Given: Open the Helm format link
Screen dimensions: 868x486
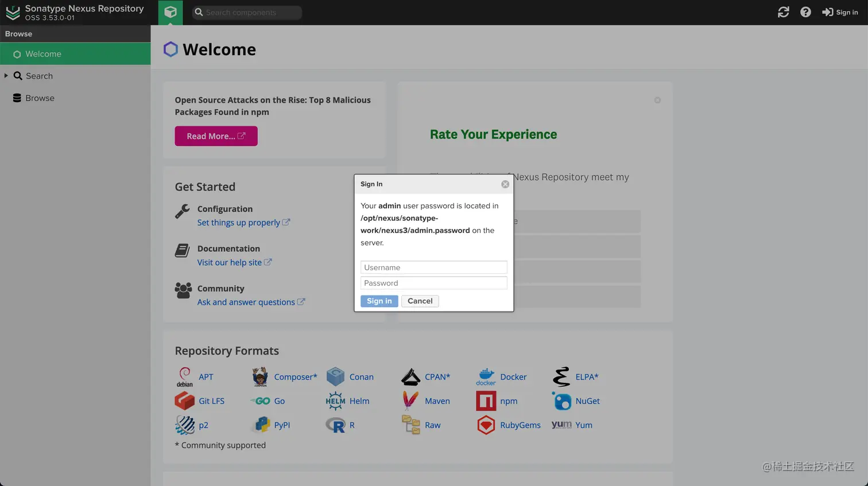Looking at the screenshot, I should (x=359, y=401).
